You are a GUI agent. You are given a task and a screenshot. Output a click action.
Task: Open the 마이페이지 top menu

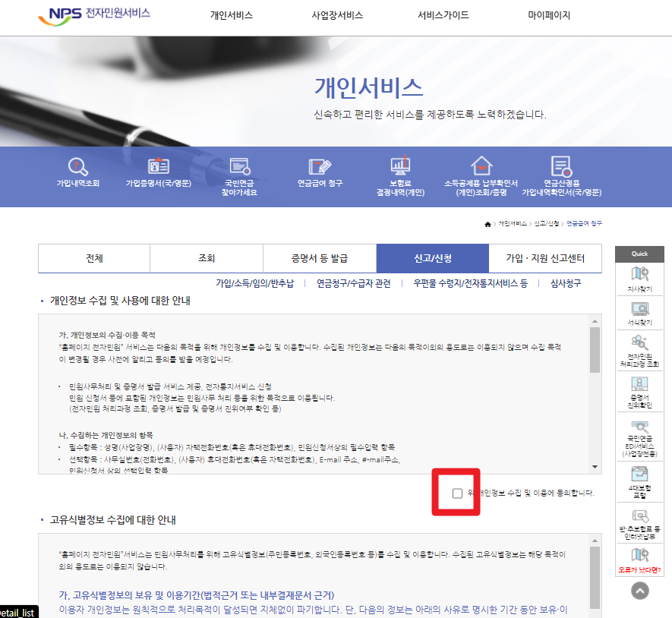(549, 15)
